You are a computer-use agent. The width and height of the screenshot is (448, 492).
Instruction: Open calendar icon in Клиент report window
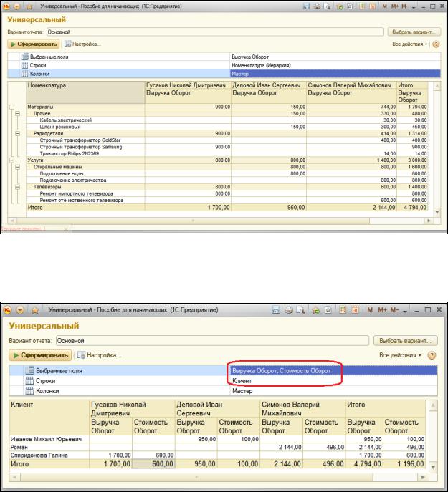(356, 310)
